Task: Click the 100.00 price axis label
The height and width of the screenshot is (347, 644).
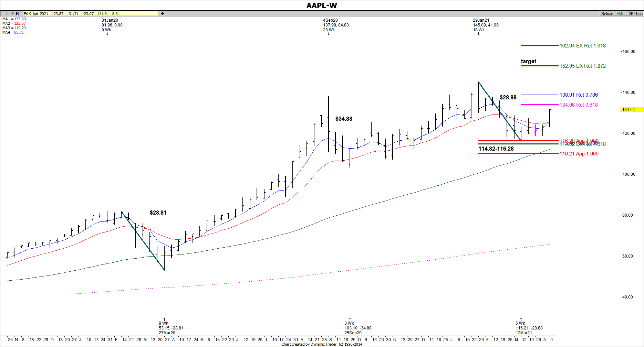Action: tap(629, 174)
